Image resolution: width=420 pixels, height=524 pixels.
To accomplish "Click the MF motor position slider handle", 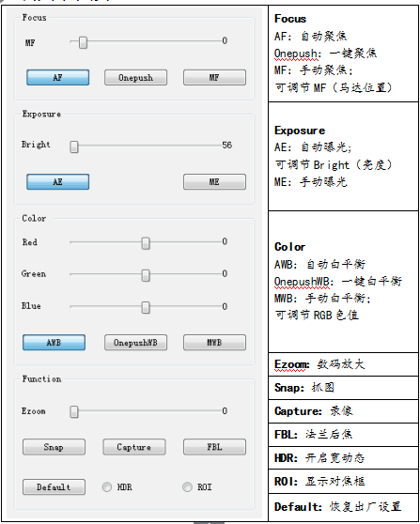I will pyautogui.click(x=83, y=42).
